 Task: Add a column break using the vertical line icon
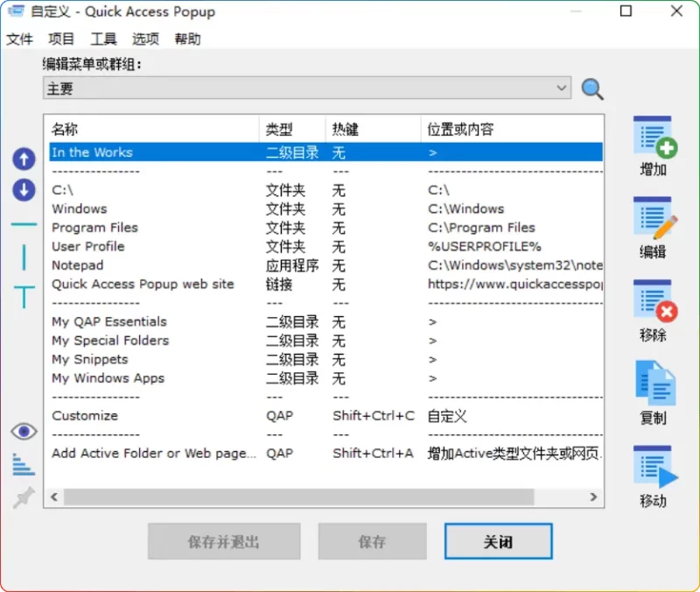24,257
